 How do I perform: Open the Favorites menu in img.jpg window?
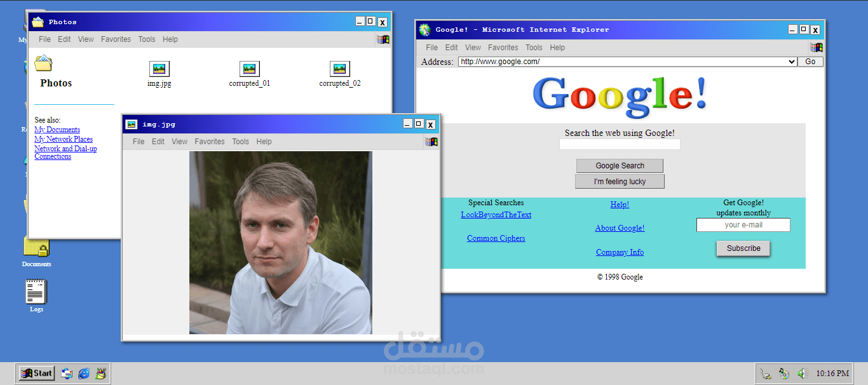[x=210, y=142]
